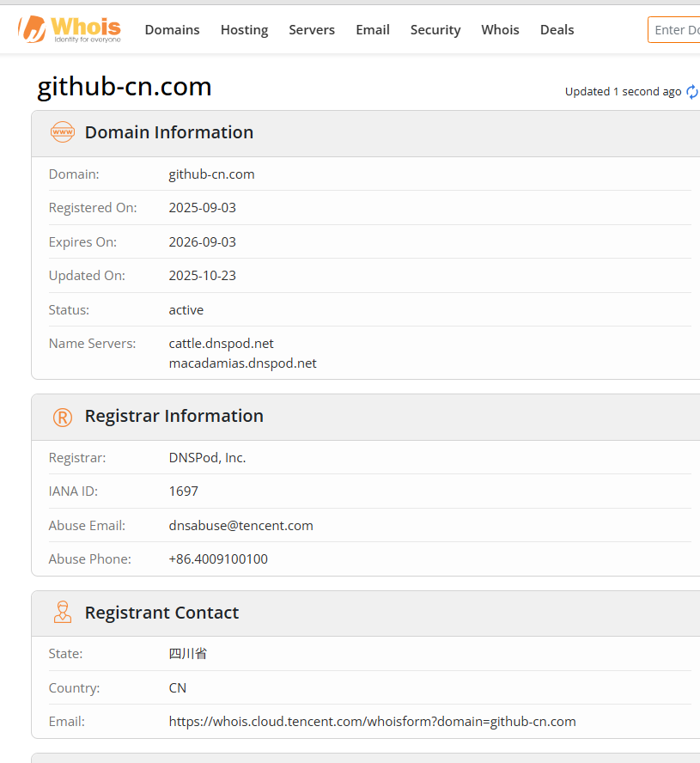Image resolution: width=700 pixels, height=763 pixels.
Task: Click the www globe icon beside Domain Information
Action: coord(63,132)
